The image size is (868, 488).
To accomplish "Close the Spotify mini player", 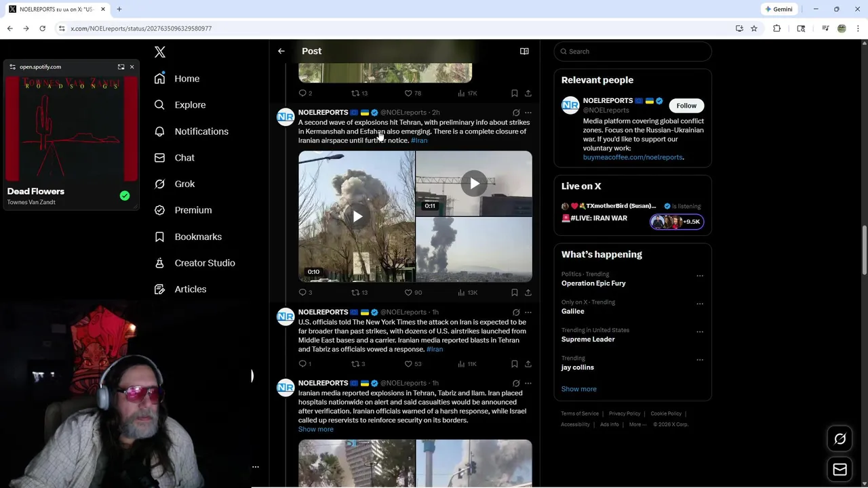I will [x=132, y=66].
